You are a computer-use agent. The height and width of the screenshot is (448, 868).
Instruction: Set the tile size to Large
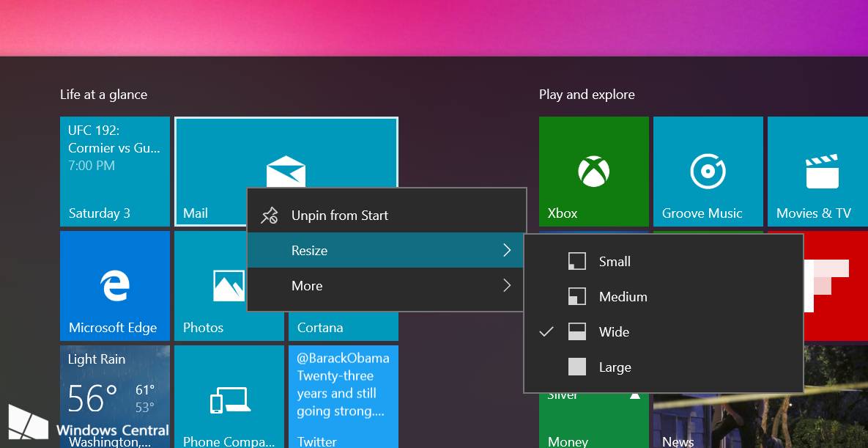pos(615,367)
